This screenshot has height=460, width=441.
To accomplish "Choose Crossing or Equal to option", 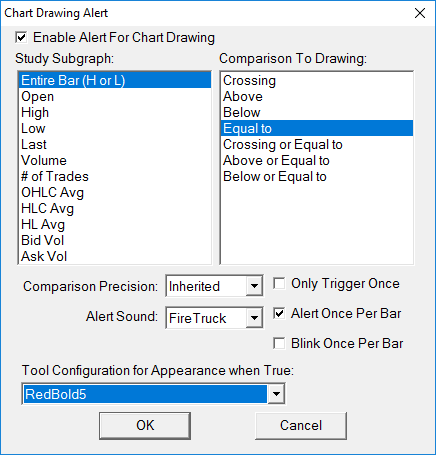I will (x=317, y=145).
